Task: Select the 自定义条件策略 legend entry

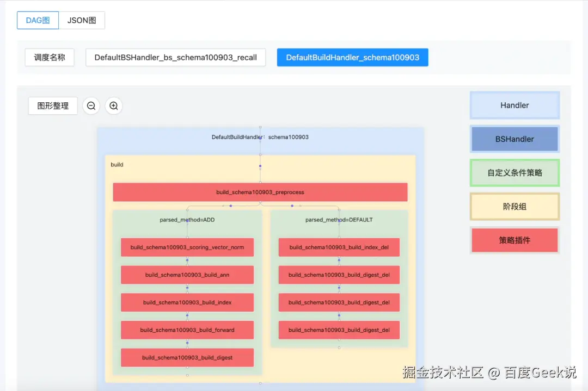Action: click(x=514, y=172)
